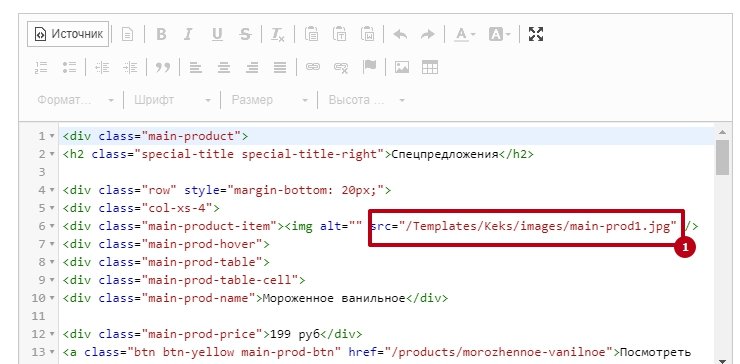Click the Мороженное ванильное text
This screenshot has height=364, width=740.
334,299
